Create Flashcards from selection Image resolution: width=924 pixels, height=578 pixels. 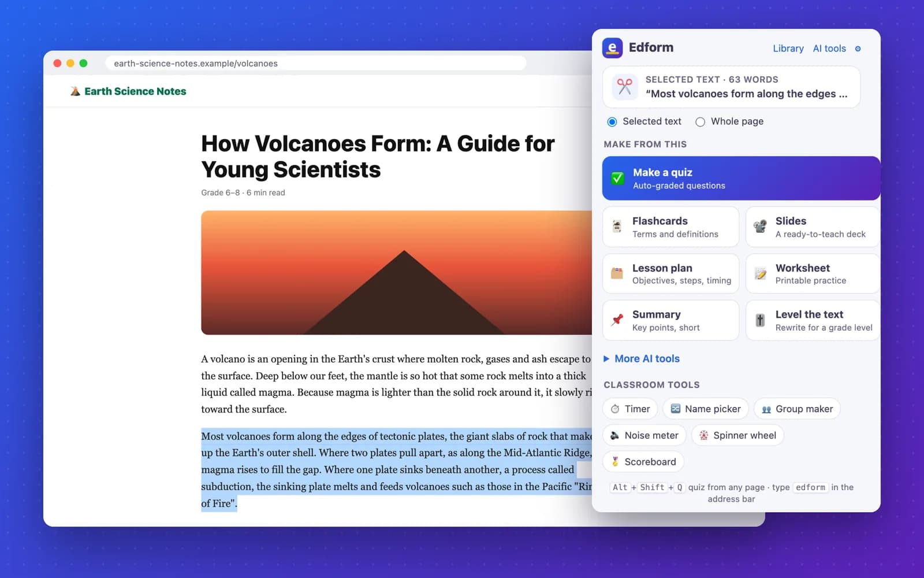coord(670,227)
